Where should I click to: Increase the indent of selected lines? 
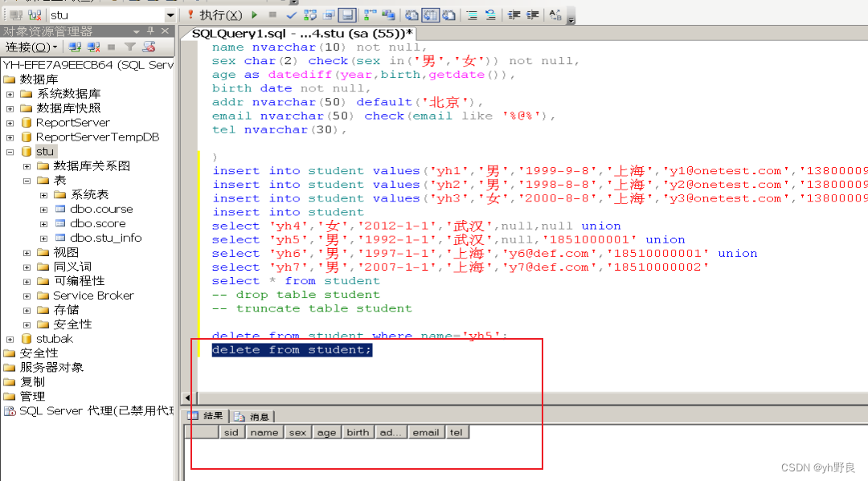[533, 15]
